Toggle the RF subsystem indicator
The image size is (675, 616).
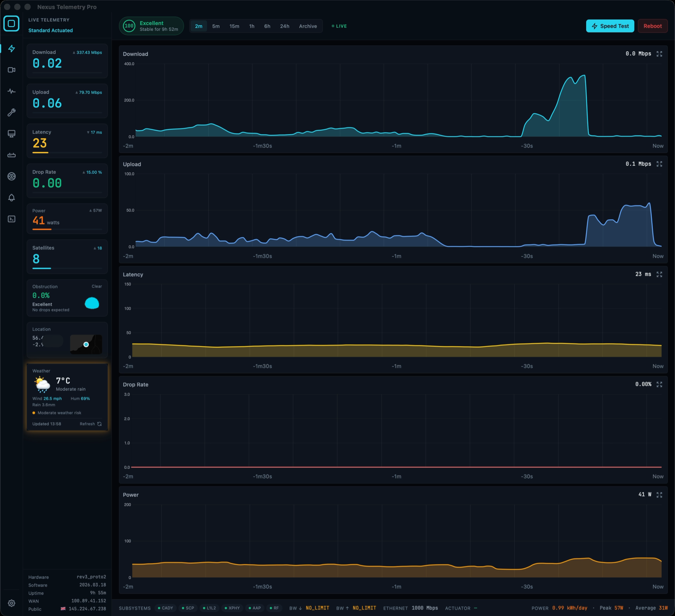(275, 608)
